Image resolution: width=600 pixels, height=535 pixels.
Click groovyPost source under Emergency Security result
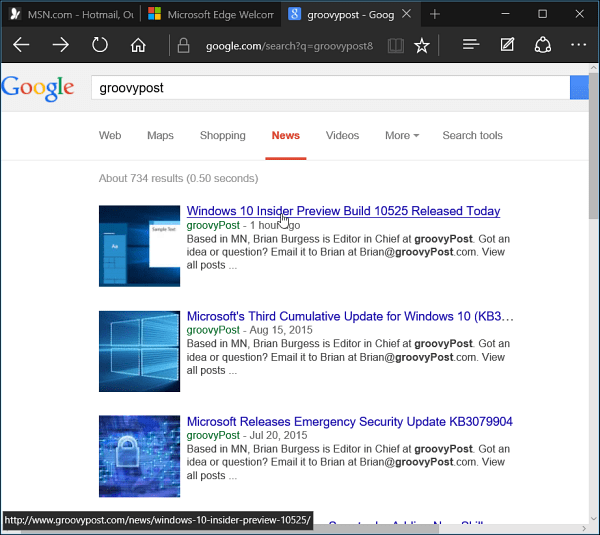point(213,435)
